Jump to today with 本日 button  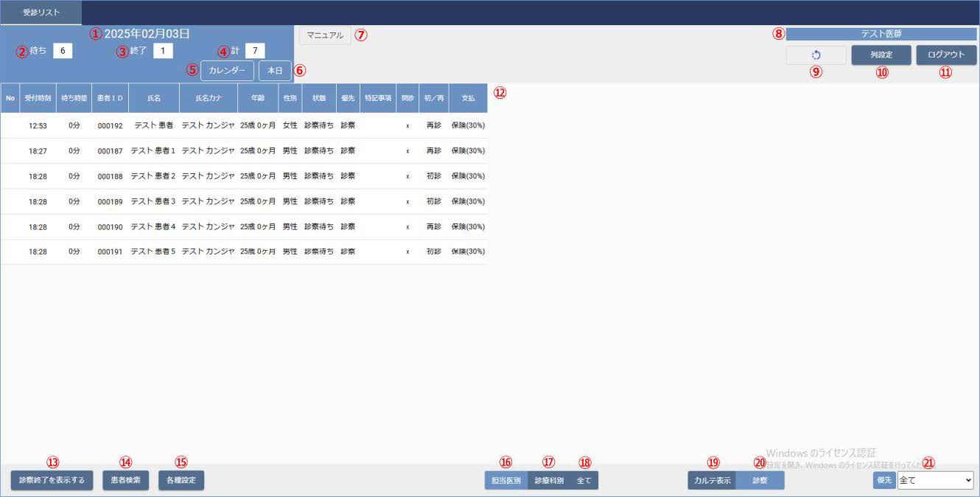275,71
